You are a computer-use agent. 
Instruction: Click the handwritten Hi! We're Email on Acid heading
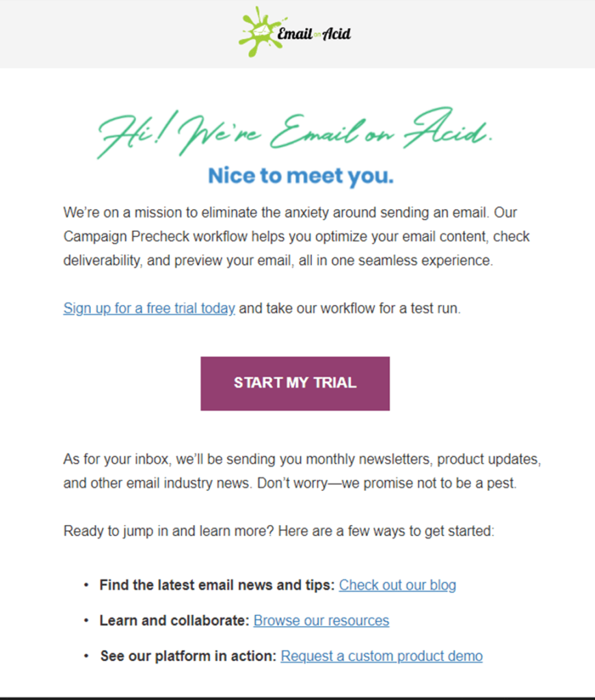coord(295,133)
